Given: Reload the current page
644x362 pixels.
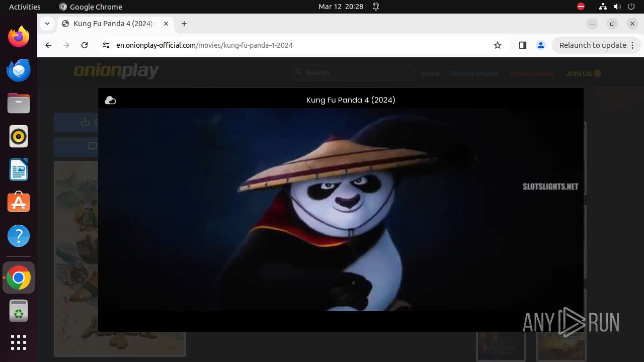Looking at the screenshot, I should pyautogui.click(x=85, y=45).
